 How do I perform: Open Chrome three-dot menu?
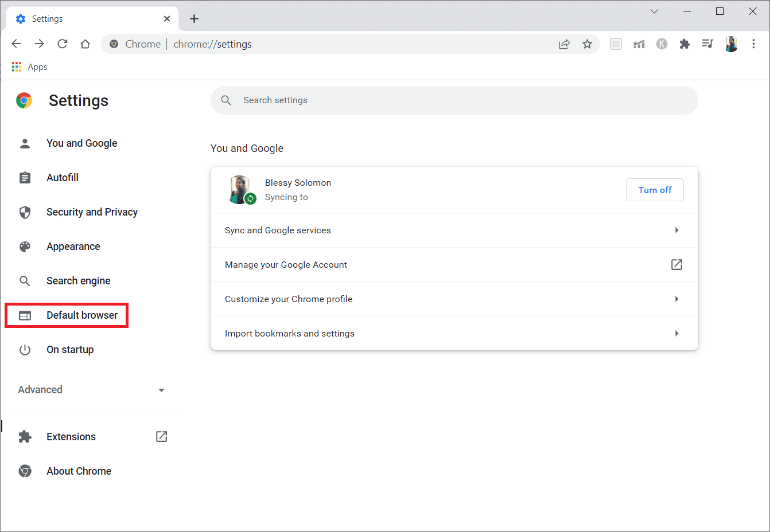coord(753,44)
